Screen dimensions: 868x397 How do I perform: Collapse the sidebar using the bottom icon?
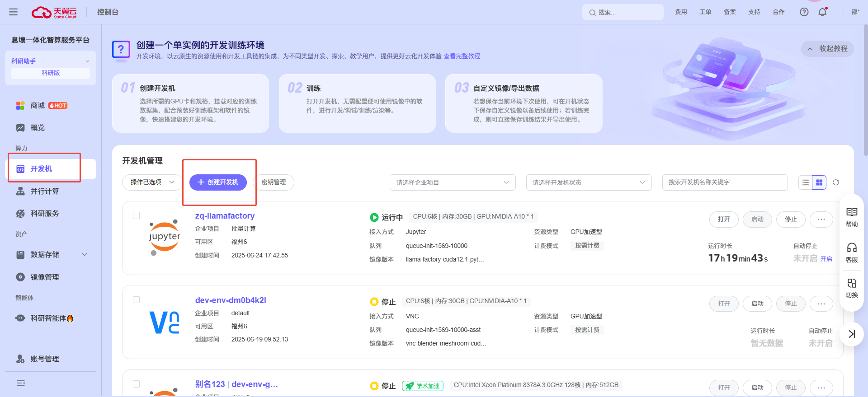pos(21,383)
